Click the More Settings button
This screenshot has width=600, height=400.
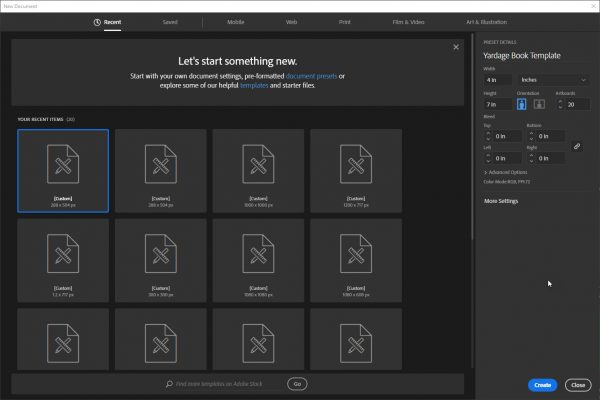click(501, 201)
